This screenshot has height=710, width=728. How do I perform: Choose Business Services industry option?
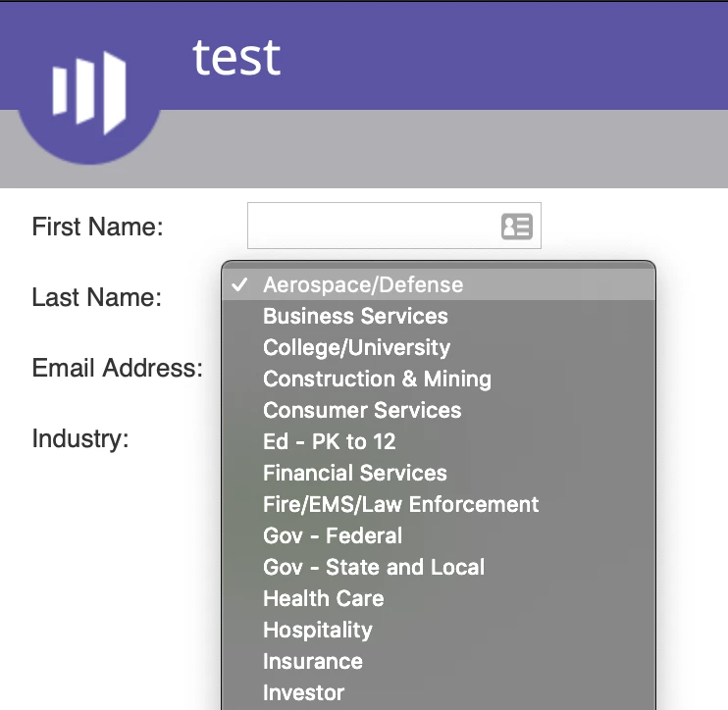pyautogui.click(x=355, y=317)
